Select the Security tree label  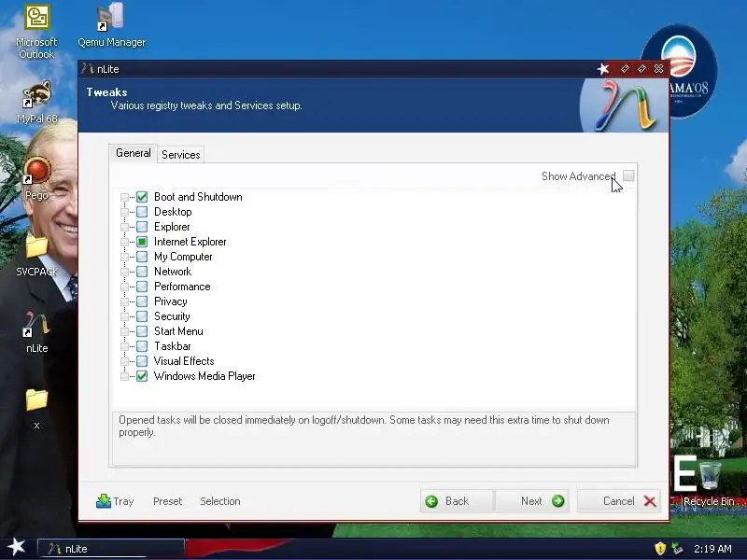(172, 316)
